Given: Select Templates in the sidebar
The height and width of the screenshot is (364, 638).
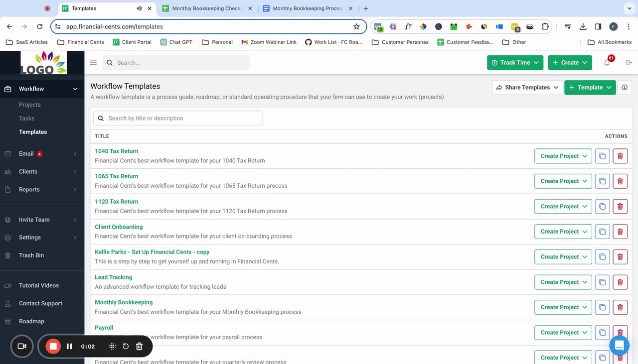Looking at the screenshot, I should tap(33, 132).
